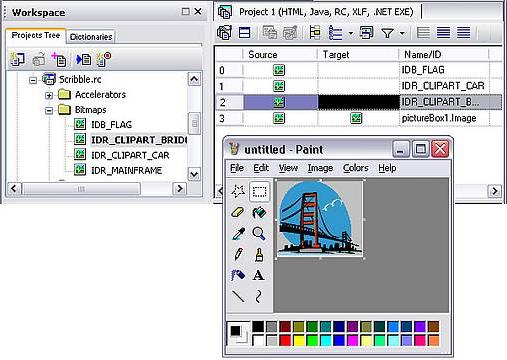Click the pictureBox1.Image row

(x=358, y=118)
